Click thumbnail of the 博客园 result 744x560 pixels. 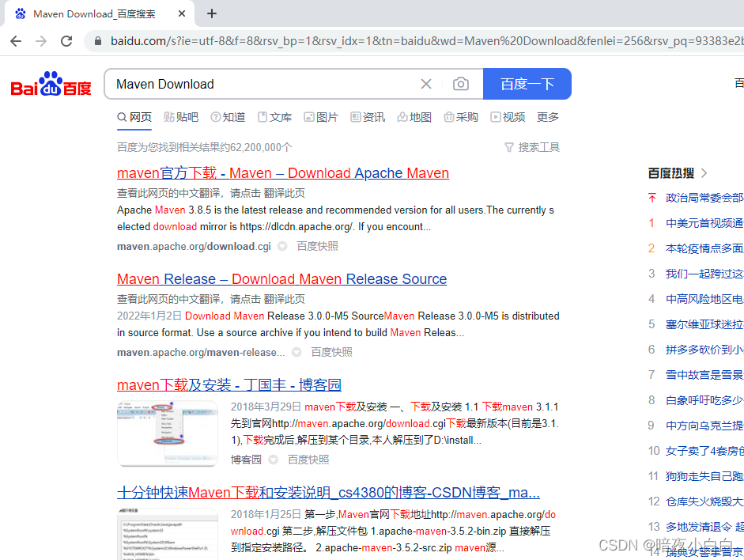(168, 433)
